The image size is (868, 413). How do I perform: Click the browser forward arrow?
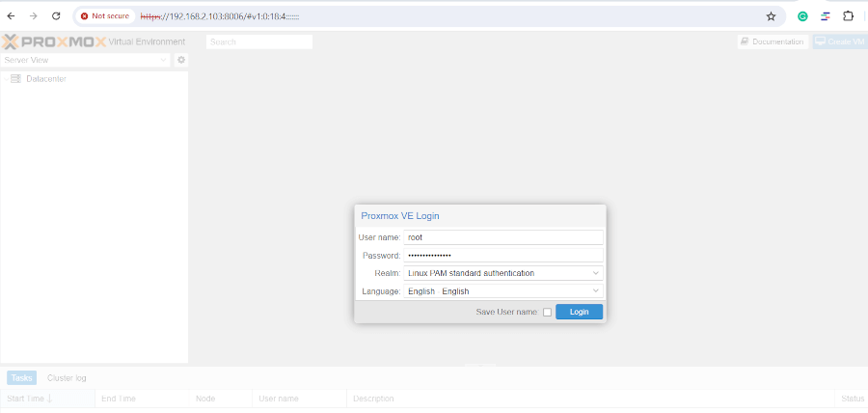(33, 16)
